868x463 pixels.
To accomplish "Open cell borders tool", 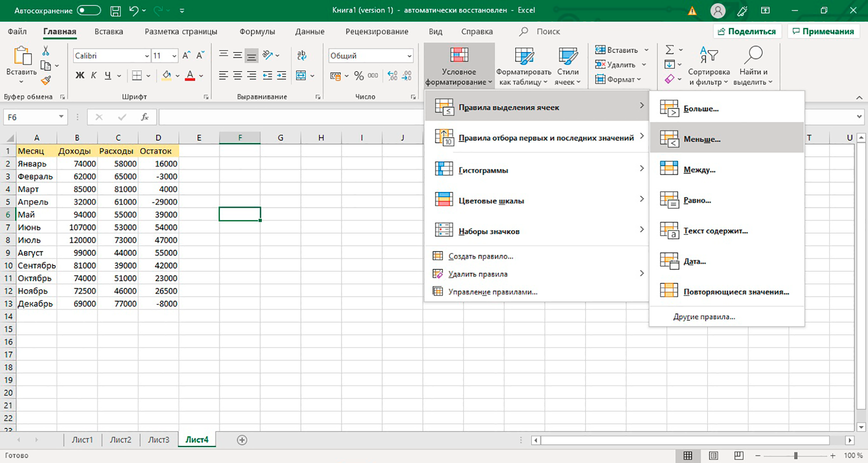I will click(137, 75).
